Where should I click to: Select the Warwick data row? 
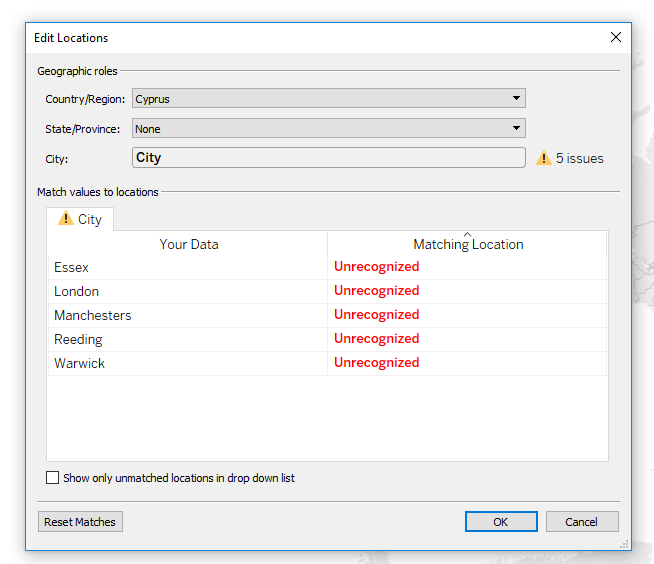click(327, 363)
